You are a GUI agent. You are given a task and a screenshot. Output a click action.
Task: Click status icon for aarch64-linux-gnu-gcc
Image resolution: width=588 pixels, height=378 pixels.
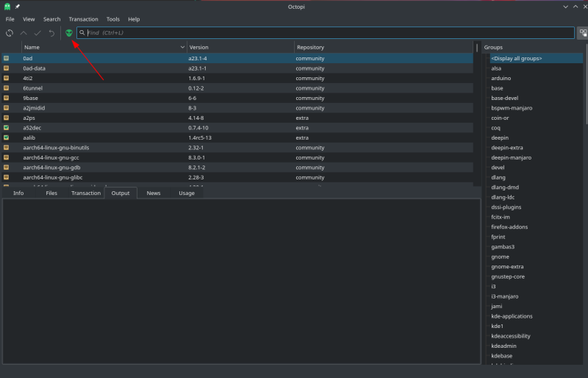(7, 157)
